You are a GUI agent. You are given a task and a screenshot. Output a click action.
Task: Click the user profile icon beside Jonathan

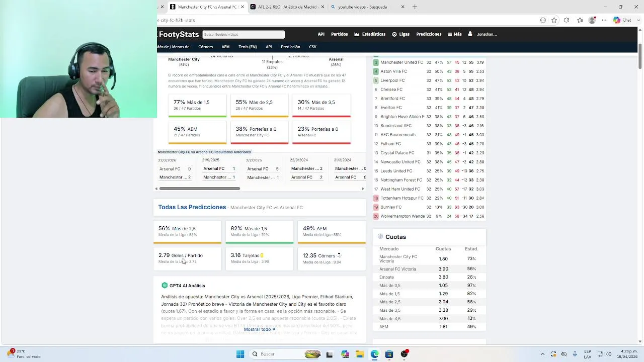pyautogui.click(x=470, y=34)
